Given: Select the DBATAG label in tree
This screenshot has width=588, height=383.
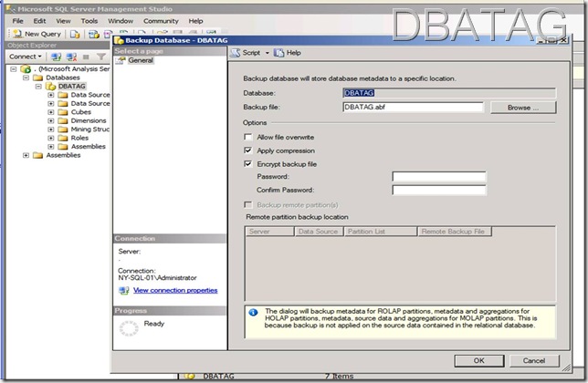Looking at the screenshot, I should (71, 86).
